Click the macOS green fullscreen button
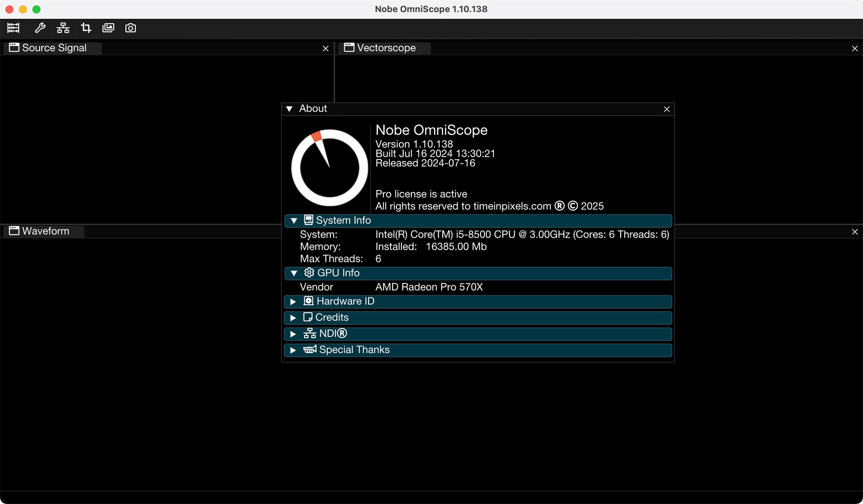This screenshot has width=863, height=504. (x=36, y=9)
